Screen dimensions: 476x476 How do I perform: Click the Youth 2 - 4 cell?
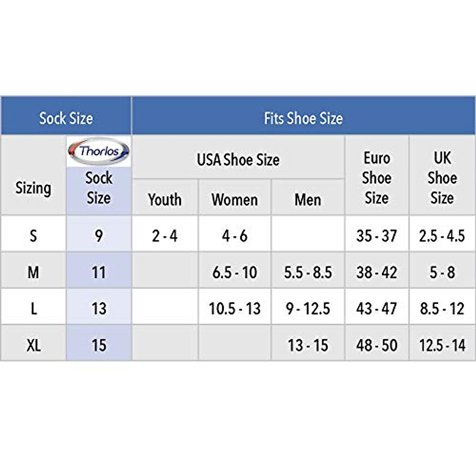(165, 236)
